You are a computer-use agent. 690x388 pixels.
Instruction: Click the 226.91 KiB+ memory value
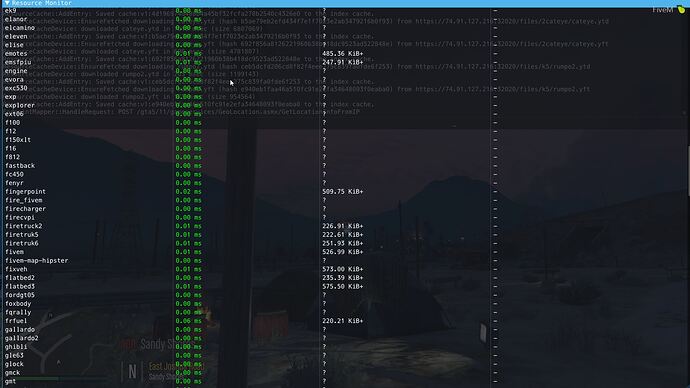[x=343, y=226]
